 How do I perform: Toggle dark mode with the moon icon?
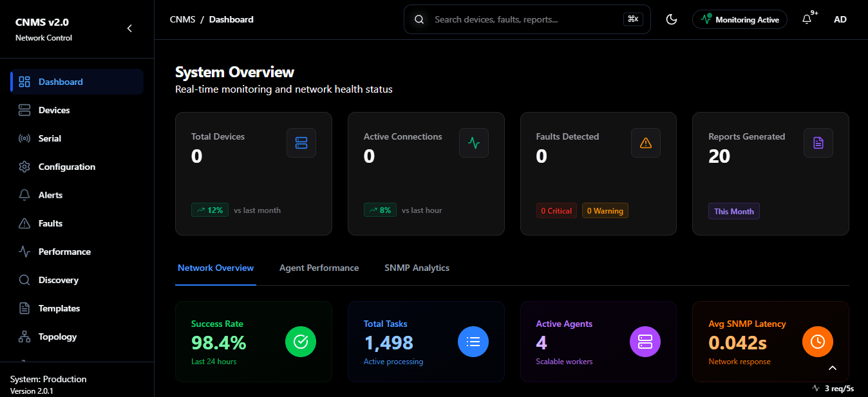point(671,19)
